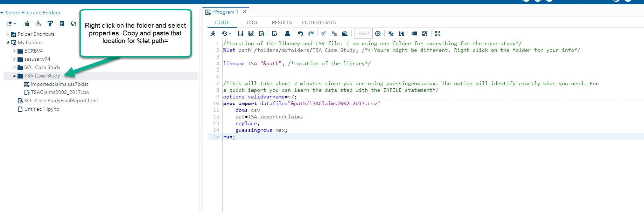644x212 pixels.
Task: Click the Print icon in the code toolbar
Action: (x=287, y=34)
